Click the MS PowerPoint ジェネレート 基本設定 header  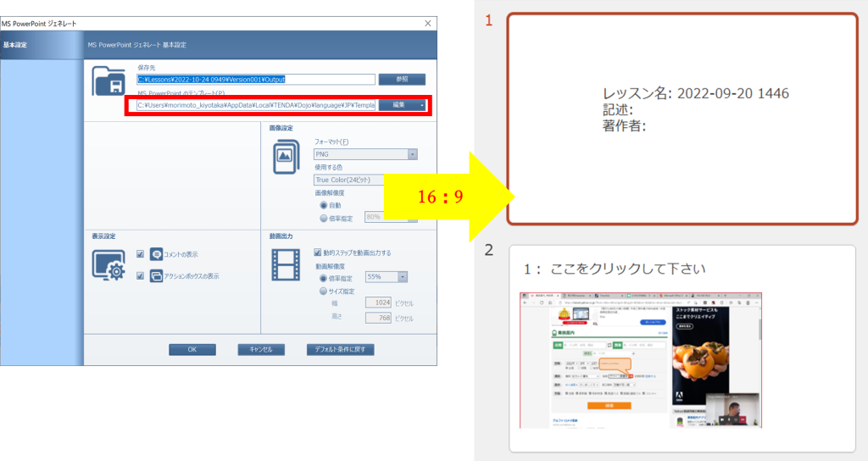click(x=136, y=45)
